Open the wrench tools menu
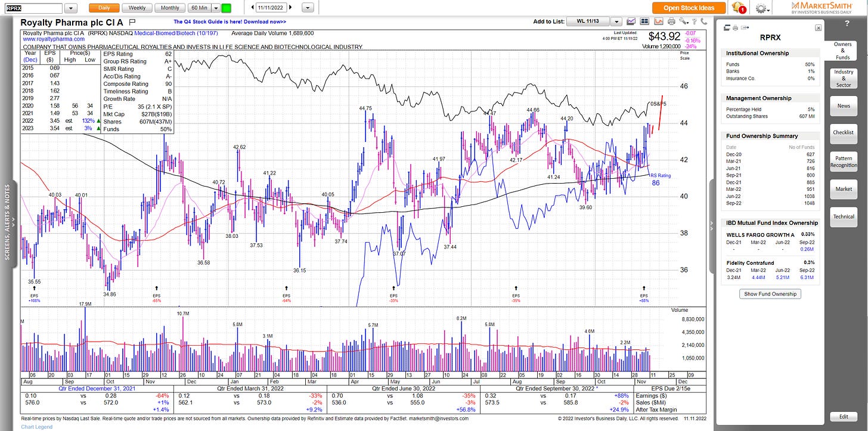This screenshot has height=431, width=868. pyautogui.click(x=683, y=21)
